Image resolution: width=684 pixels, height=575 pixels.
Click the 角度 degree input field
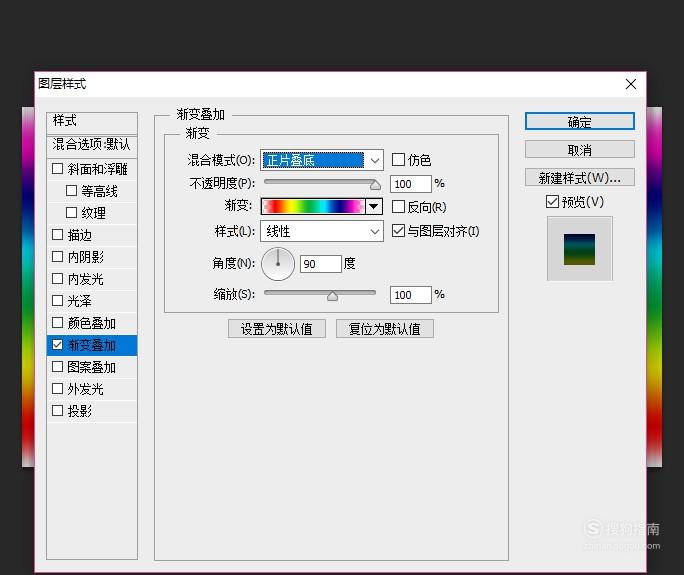coord(321,264)
